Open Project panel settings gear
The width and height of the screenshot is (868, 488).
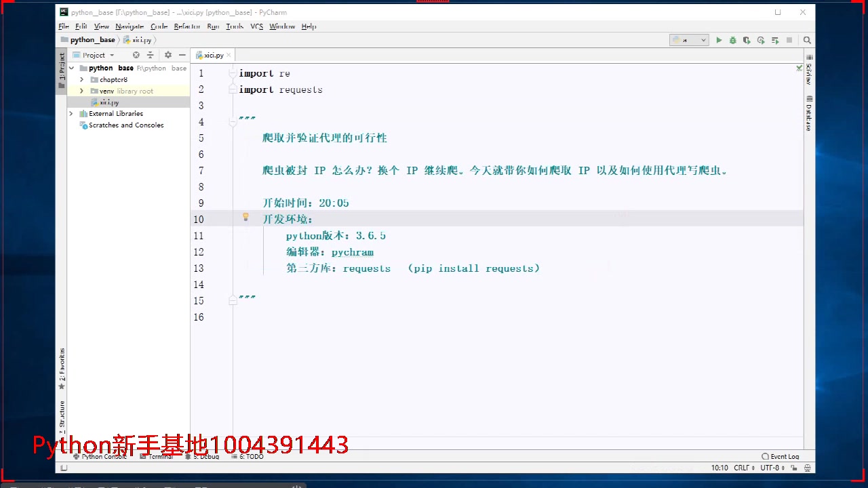[167, 55]
